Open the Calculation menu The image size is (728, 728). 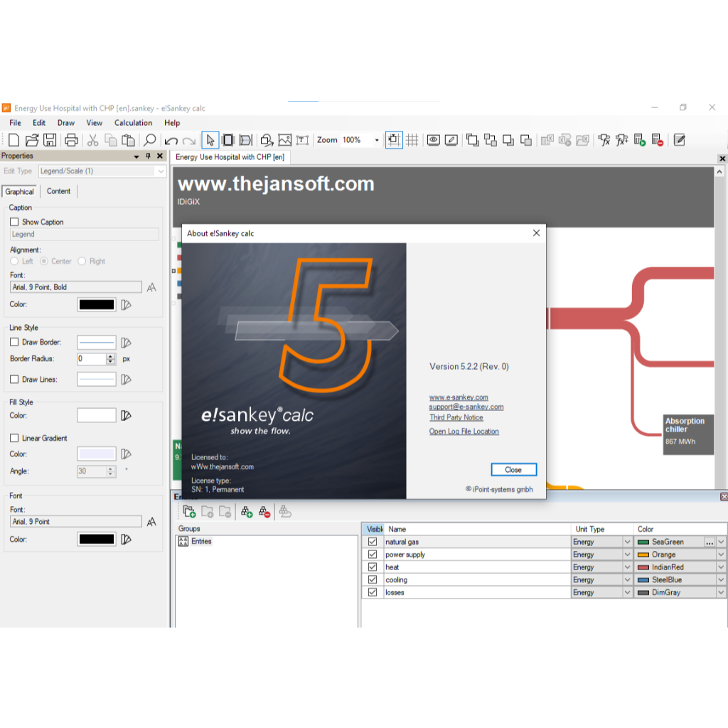click(133, 122)
